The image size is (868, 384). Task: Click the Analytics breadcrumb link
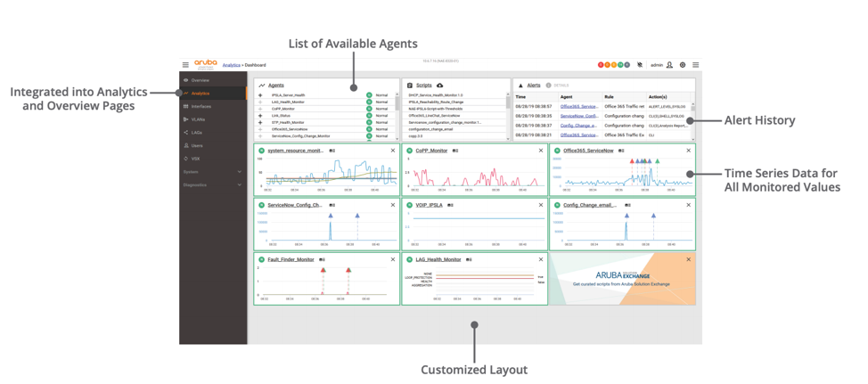tap(231, 65)
